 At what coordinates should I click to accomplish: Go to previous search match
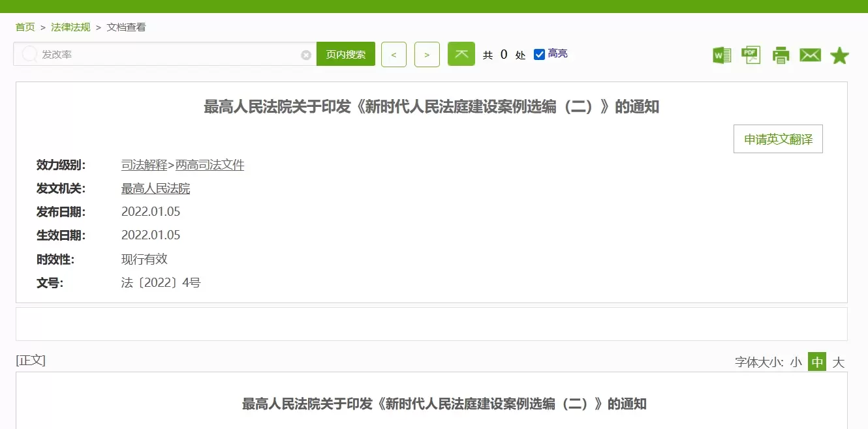394,54
